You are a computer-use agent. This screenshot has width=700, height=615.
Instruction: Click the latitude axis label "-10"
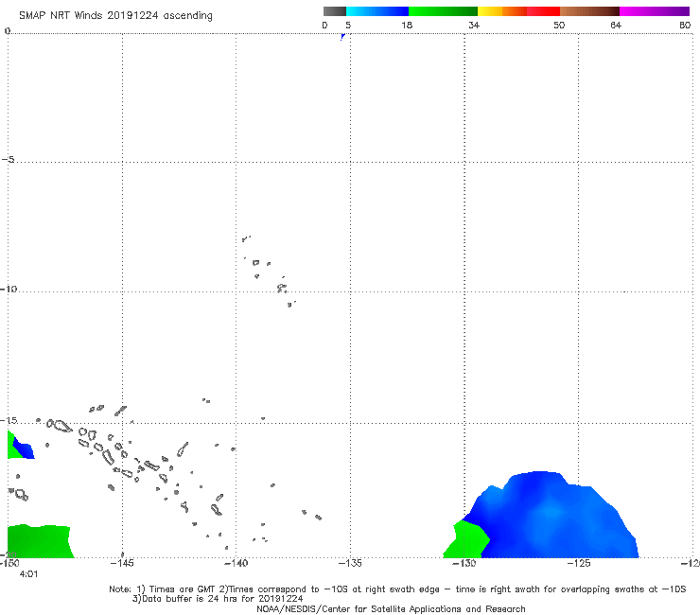(9, 289)
